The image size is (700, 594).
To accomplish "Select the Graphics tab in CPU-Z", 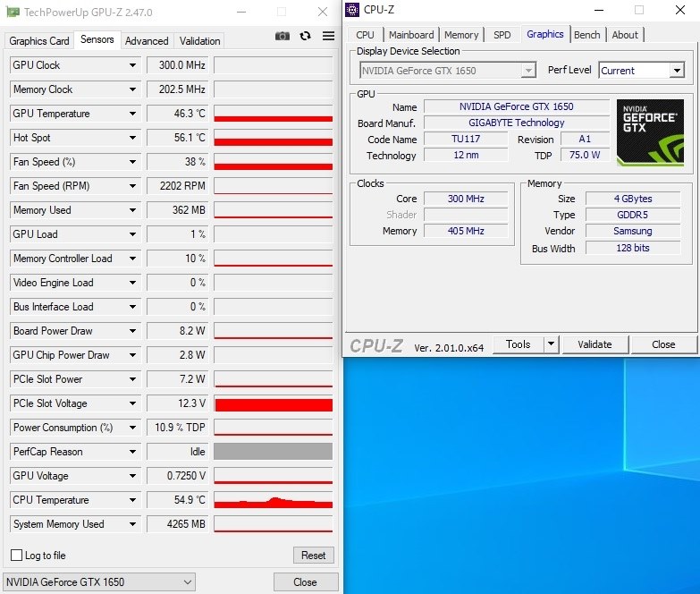I will (x=545, y=34).
